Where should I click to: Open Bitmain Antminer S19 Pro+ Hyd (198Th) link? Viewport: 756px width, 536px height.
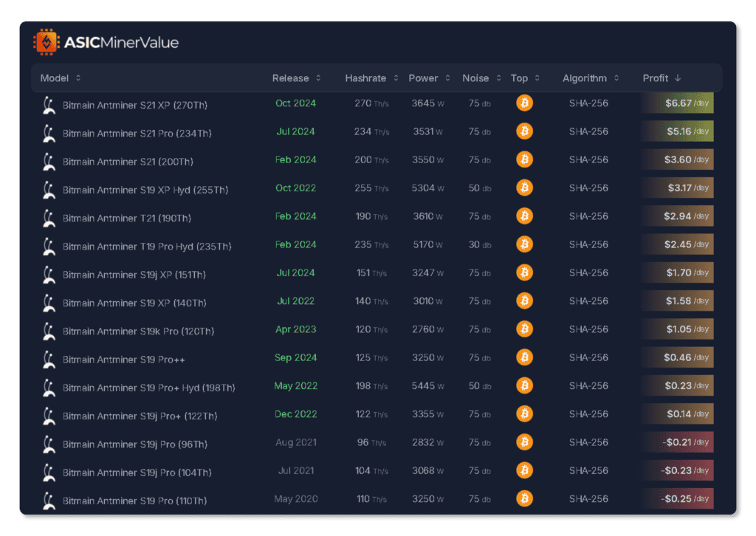pos(149,388)
